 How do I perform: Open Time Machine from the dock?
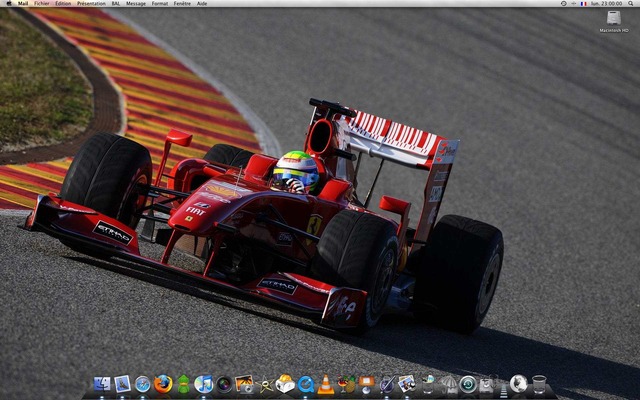tap(468, 384)
